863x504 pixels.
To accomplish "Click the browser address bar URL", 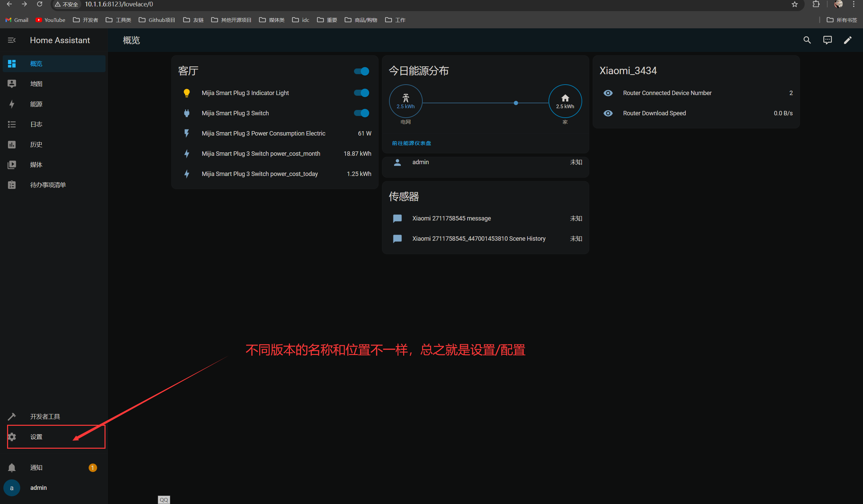I will click(x=119, y=4).
